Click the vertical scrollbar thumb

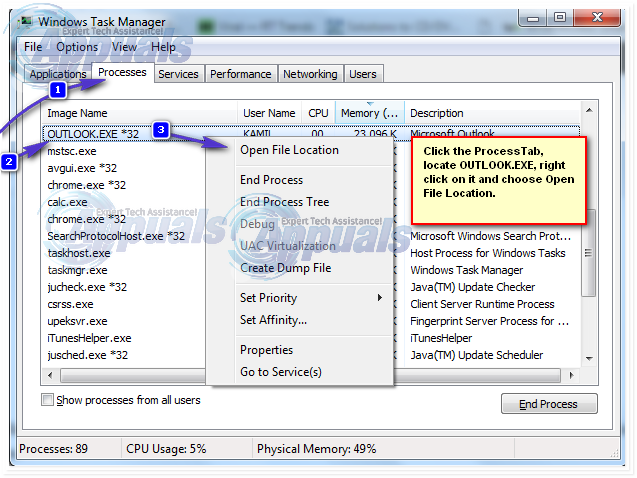[x=589, y=253]
